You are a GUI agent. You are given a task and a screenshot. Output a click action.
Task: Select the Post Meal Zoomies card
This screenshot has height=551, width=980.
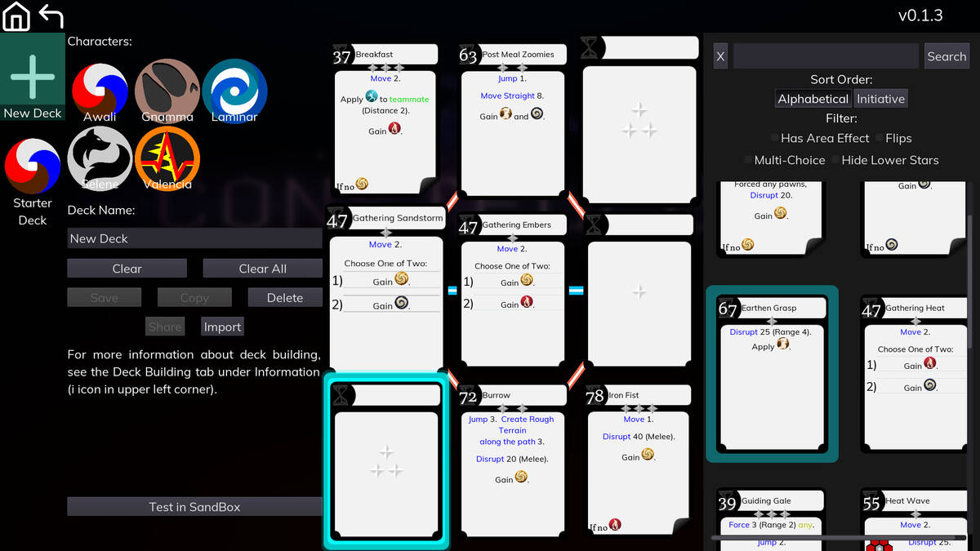click(512, 122)
